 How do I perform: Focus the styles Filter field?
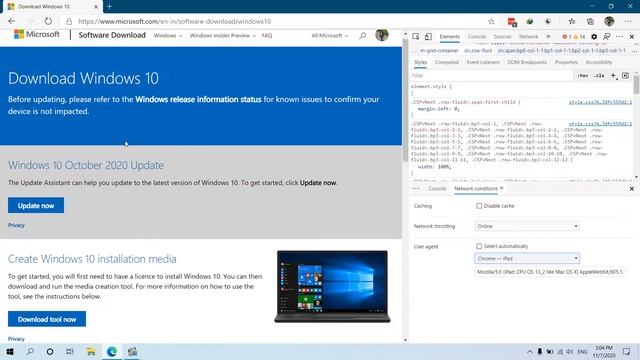pyautogui.click(x=492, y=76)
